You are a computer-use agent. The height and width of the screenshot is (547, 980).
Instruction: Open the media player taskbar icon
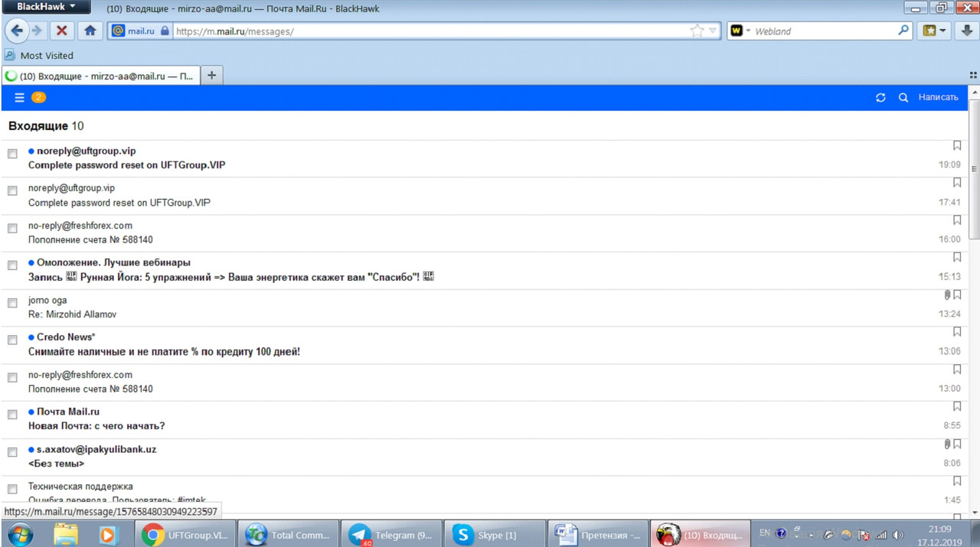(x=107, y=534)
